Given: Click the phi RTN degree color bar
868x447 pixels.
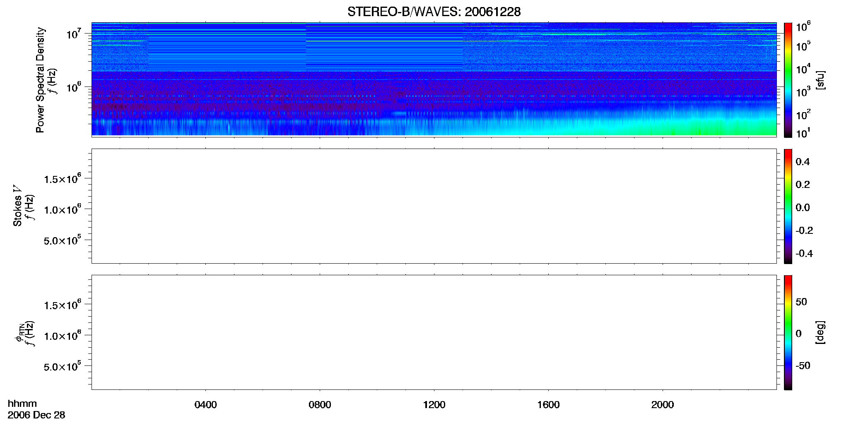Looking at the screenshot, I should click(x=788, y=332).
